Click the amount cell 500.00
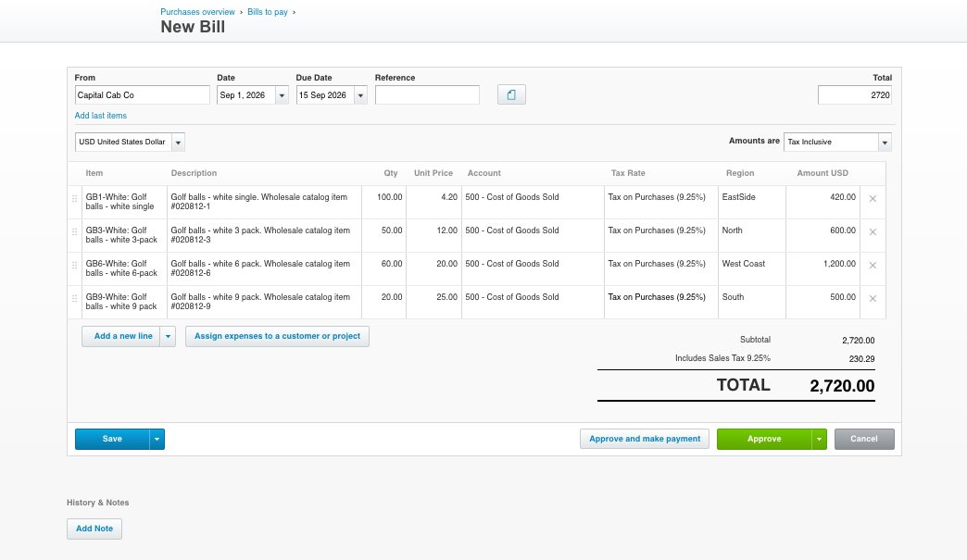Viewport: 967px width, 560px height. 823,302
